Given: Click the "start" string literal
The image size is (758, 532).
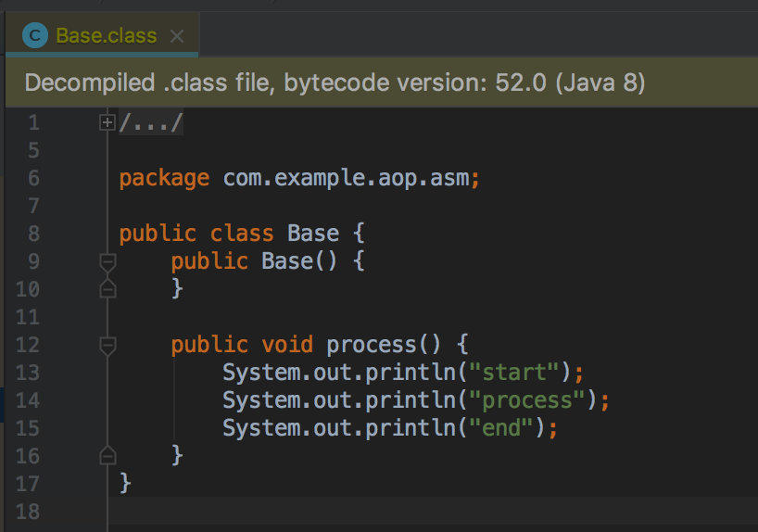Looking at the screenshot, I should click(x=514, y=373).
